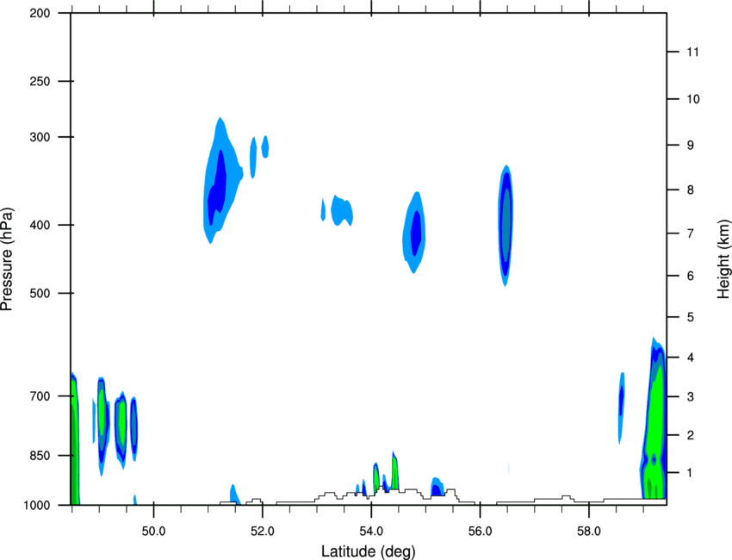
Task: Pick the 5 km height label
Action: click(691, 318)
